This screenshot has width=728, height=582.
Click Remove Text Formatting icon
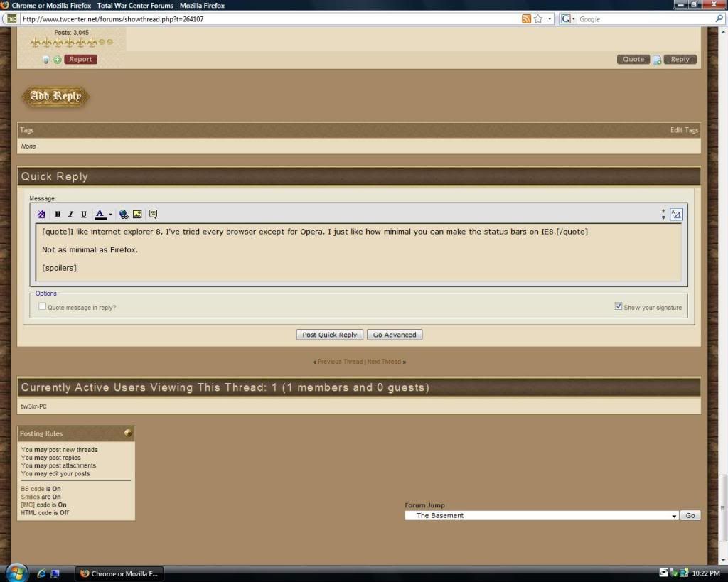(x=41, y=214)
